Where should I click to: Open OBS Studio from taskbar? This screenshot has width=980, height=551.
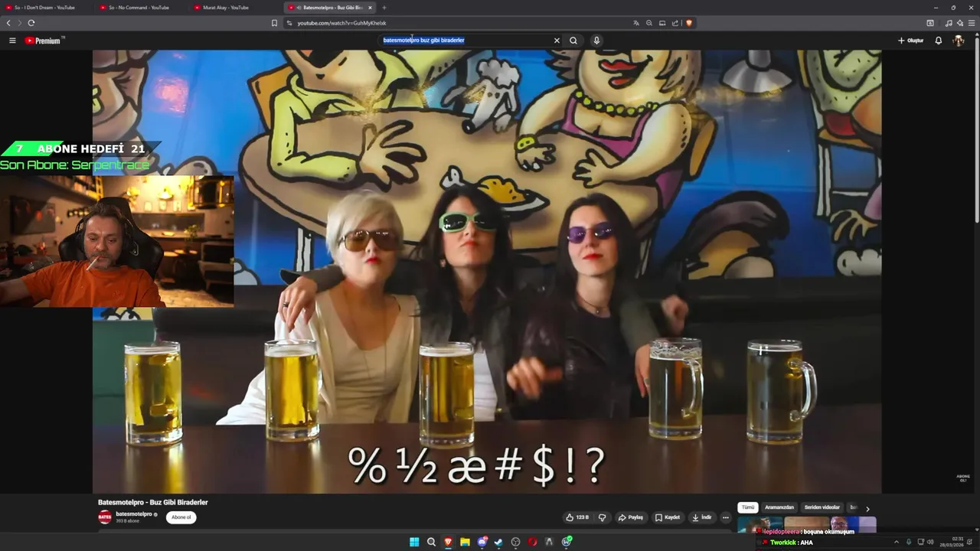click(x=515, y=542)
